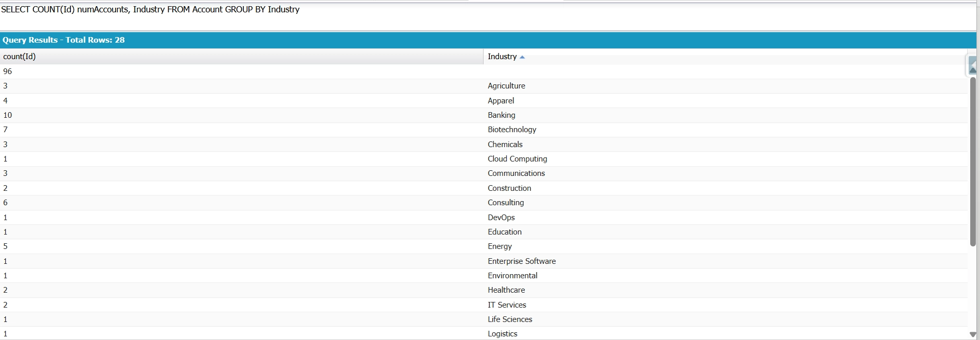Click the Query Results title bar

488,40
